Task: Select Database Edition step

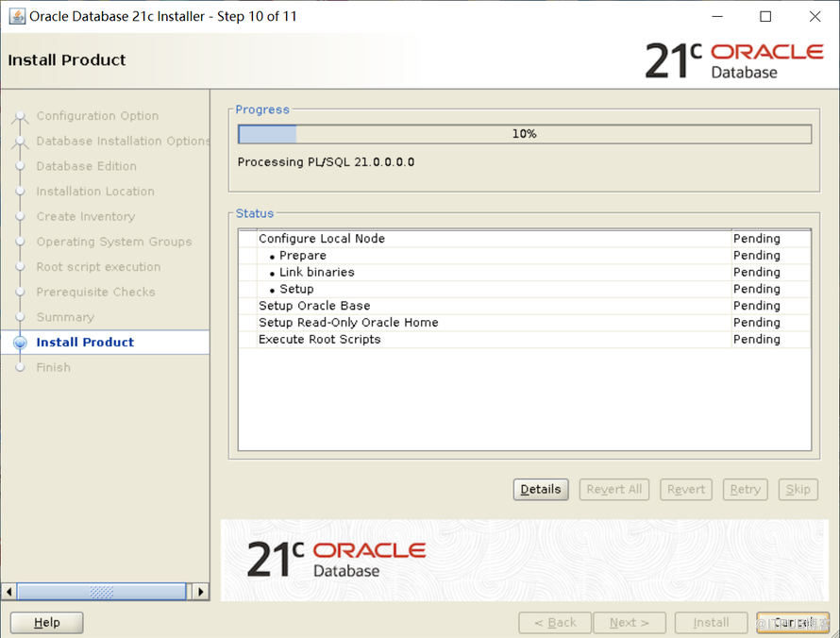Action: click(86, 166)
